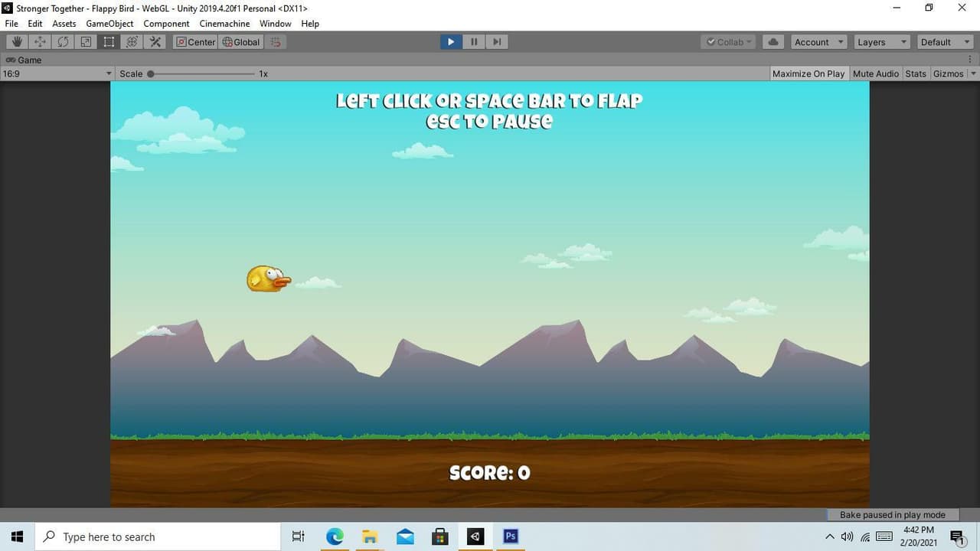Click Bake paused in play mode status
Image resolution: width=980 pixels, height=551 pixels.
pyautogui.click(x=893, y=515)
